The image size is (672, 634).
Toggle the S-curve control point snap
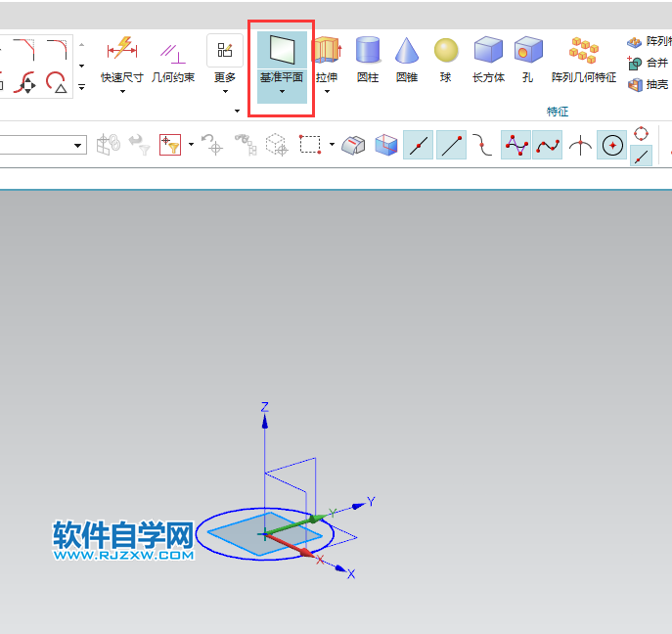click(x=482, y=145)
